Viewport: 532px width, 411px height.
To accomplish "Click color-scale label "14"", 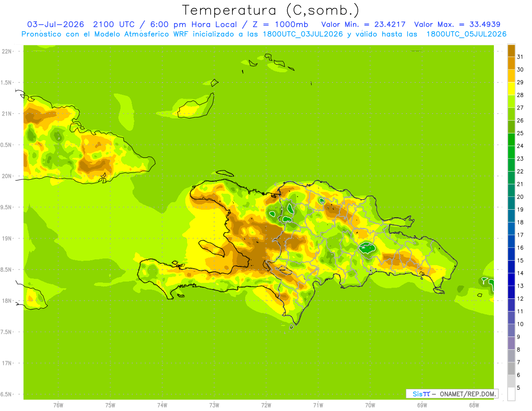I will click(x=520, y=273).
